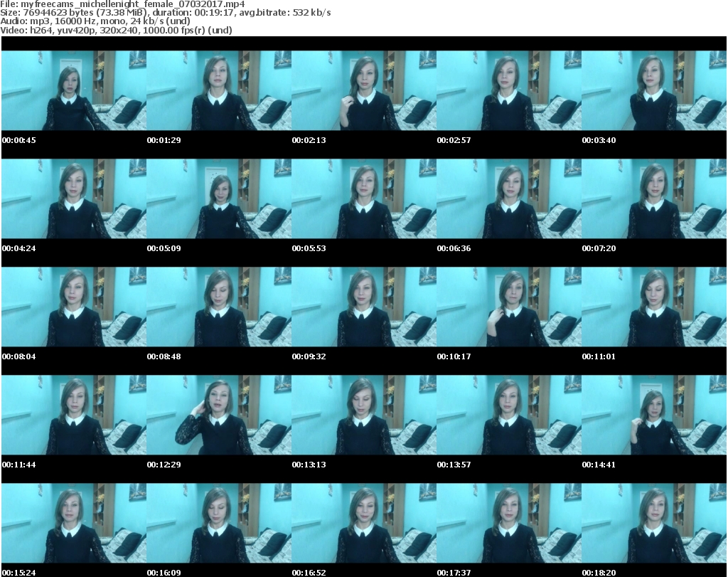Open the 00:08:48 video frame

[219, 307]
